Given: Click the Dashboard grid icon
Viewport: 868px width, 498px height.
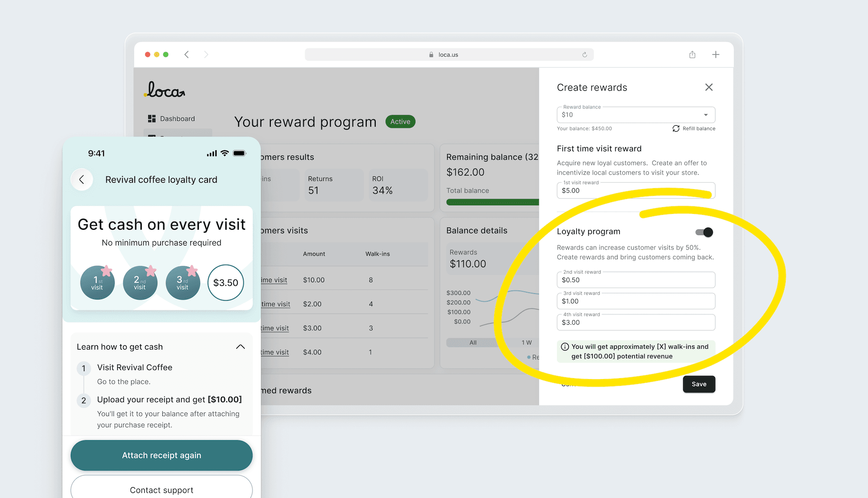Looking at the screenshot, I should [x=152, y=119].
